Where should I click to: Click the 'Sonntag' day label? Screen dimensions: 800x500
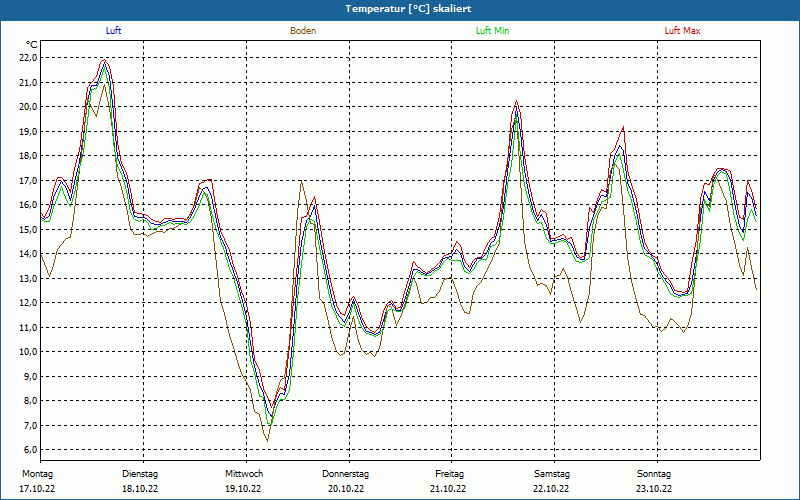[654, 474]
